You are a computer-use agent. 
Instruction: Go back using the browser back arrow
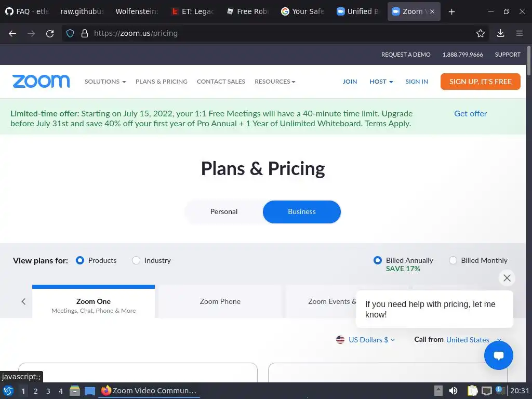12,33
